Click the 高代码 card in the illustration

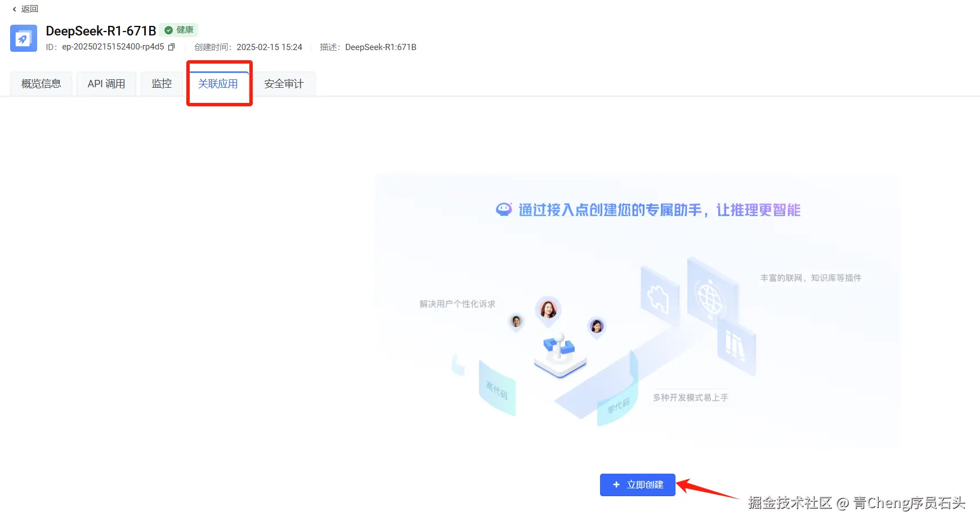tap(497, 388)
